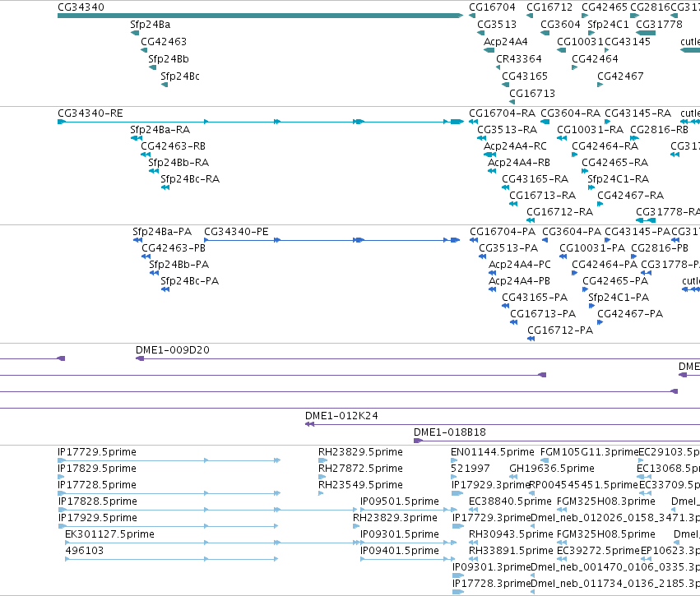Select the Sfp24Ba-PA protein label
Image resolution: width=700 pixels, height=596 pixels.
point(162,233)
